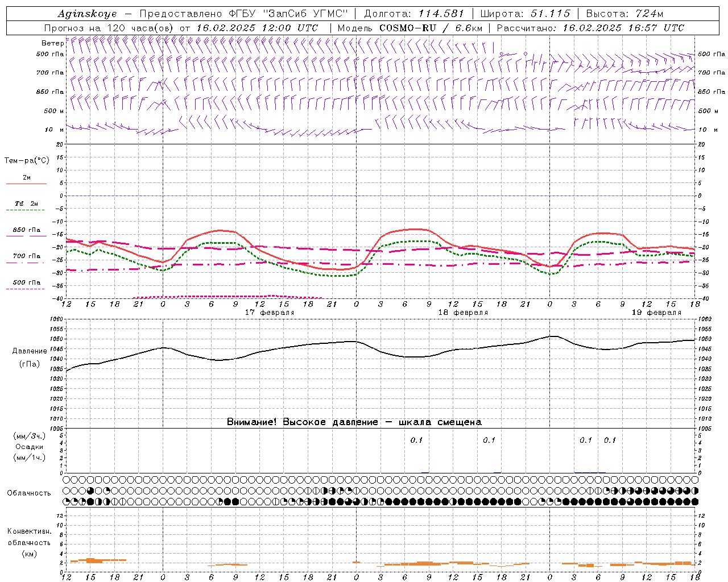This screenshot has width=728, height=582.
Task: Click the 19 февраля date label
Action: (656, 313)
